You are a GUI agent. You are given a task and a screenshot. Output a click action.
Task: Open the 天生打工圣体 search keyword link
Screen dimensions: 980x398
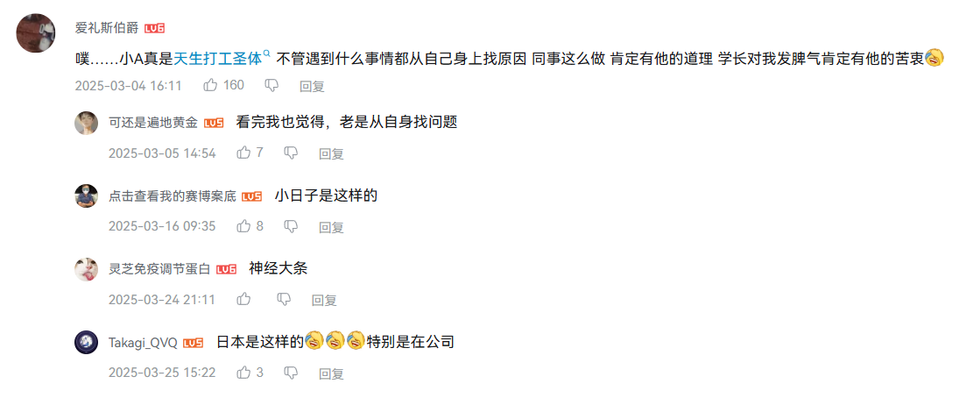point(219,59)
